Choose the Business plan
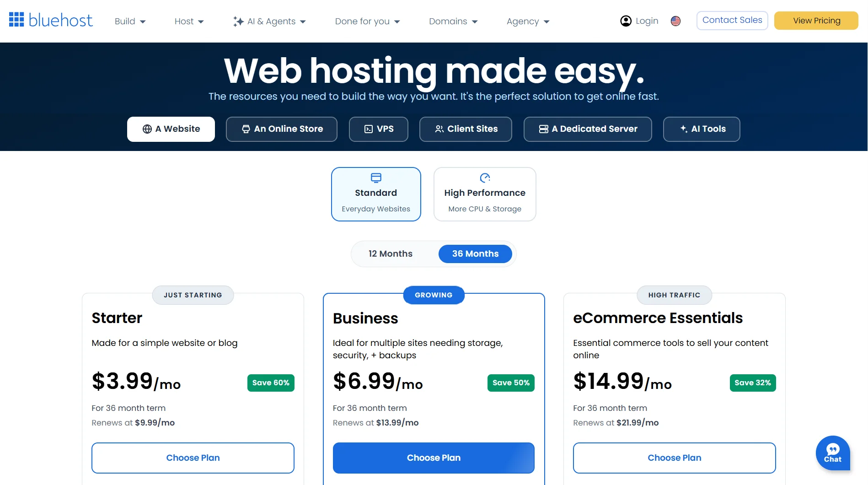868x485 pixels. pos(434,458)
